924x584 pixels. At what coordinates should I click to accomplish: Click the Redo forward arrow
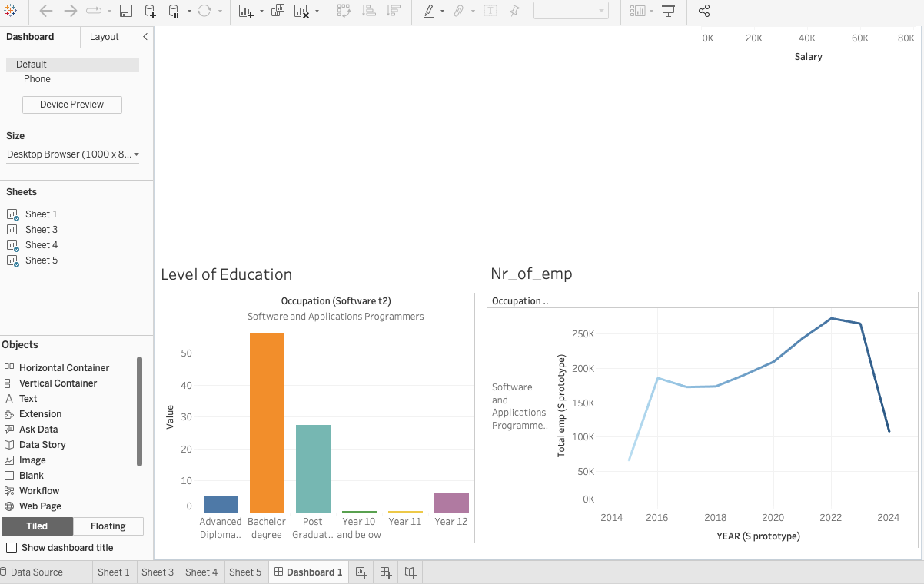[x=70, y=11]
